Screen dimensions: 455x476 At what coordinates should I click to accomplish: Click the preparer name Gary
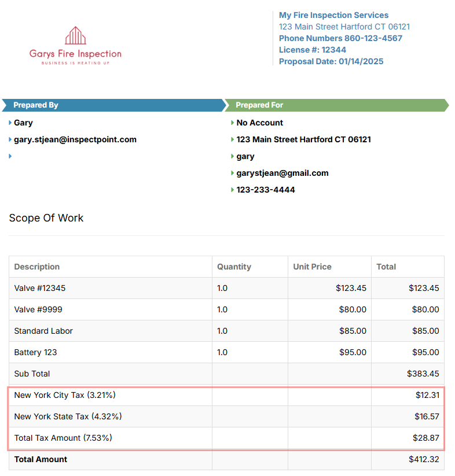(x=23, y=123)
